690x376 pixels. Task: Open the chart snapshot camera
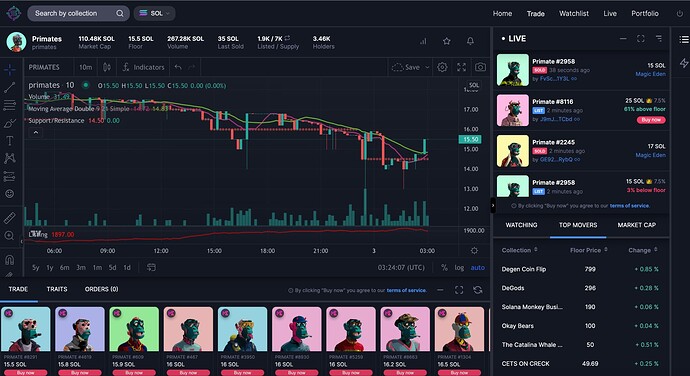click(x=480, y=67)
